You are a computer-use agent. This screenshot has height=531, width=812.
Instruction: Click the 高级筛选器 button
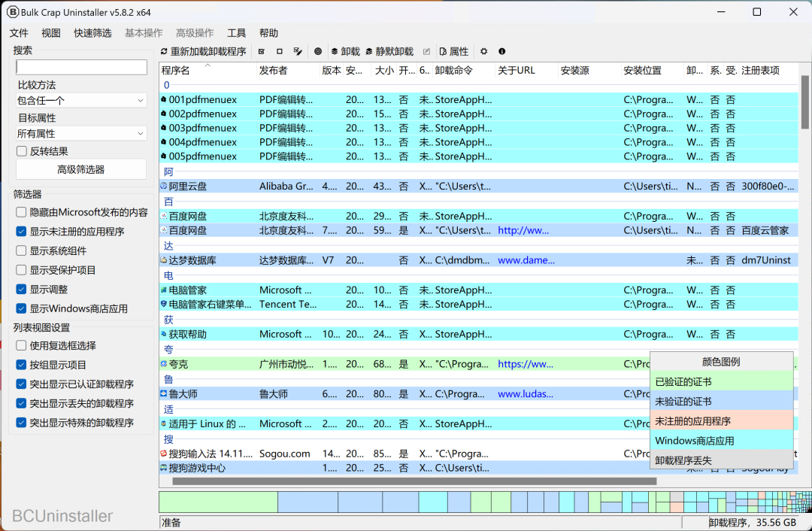[x=80, y=168]
